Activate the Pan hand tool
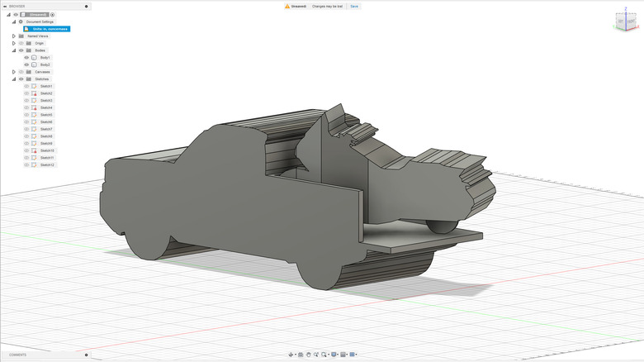Image resolution: width=644 pixels, height=362 pixels. (x=308, y=355)
